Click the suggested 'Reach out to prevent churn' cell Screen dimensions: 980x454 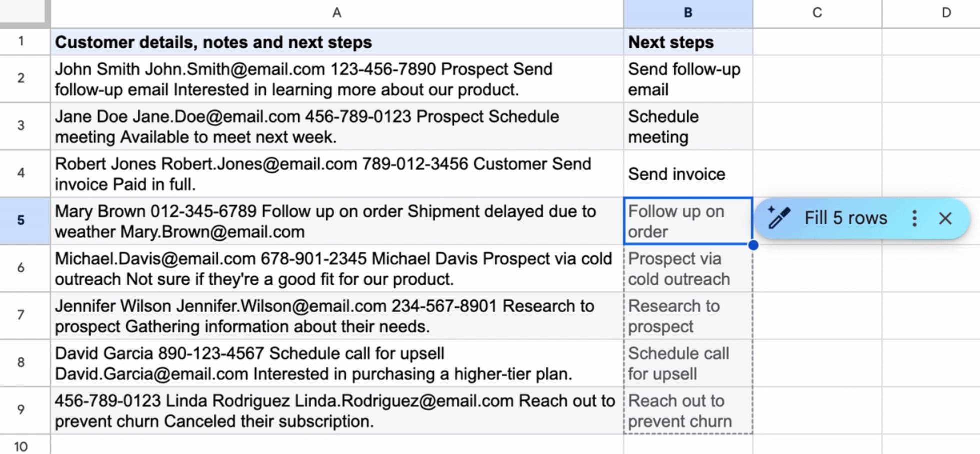(x=688, y=411)
